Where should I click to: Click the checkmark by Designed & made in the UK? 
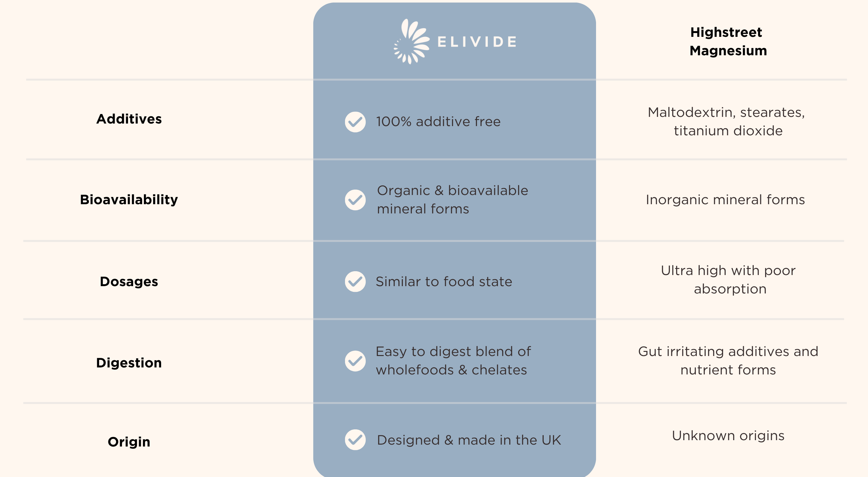pos(355,440)
